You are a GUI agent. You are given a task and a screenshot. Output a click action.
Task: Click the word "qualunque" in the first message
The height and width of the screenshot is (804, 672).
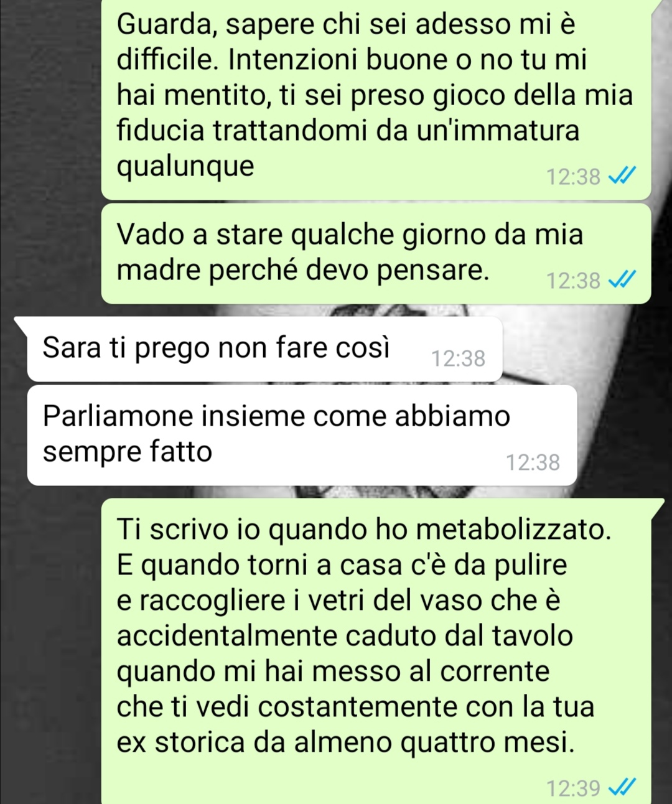pos(185,167)
